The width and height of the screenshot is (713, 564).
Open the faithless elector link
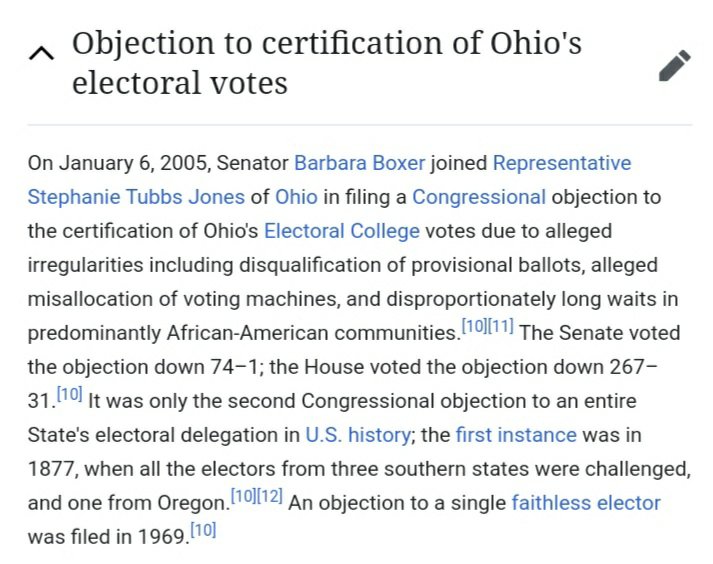point(586,502)
